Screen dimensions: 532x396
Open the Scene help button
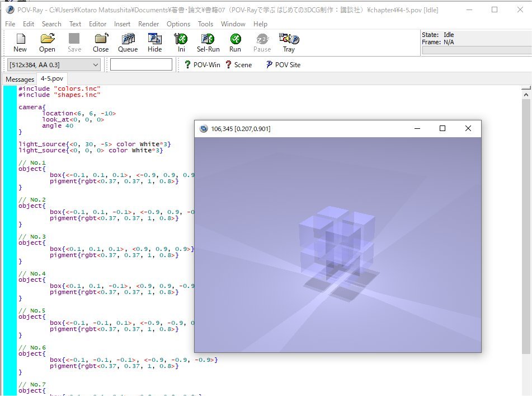tap(238, 65)
